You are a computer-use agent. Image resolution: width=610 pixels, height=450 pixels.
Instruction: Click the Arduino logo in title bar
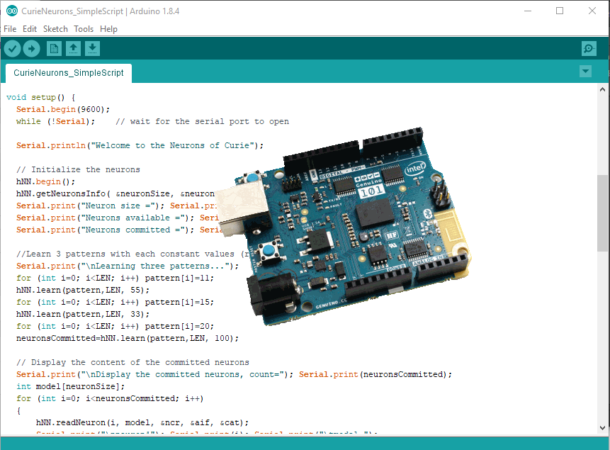(12, 11)
